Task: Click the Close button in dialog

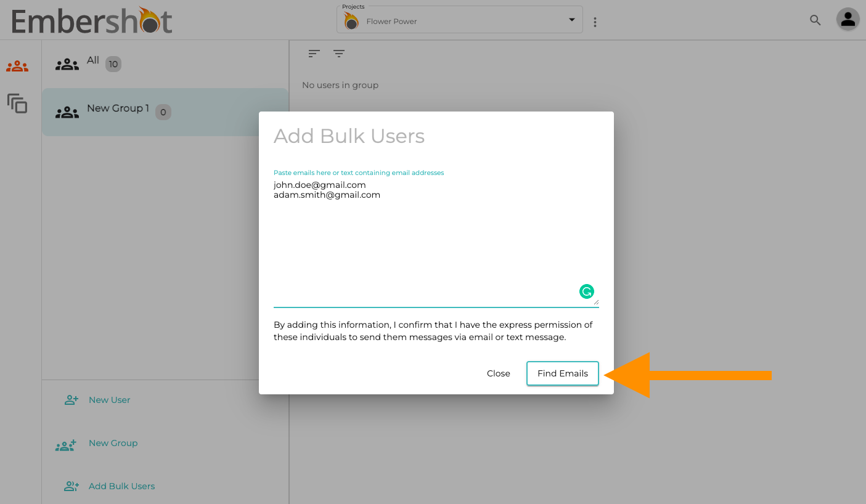Action: coord(499,373)
